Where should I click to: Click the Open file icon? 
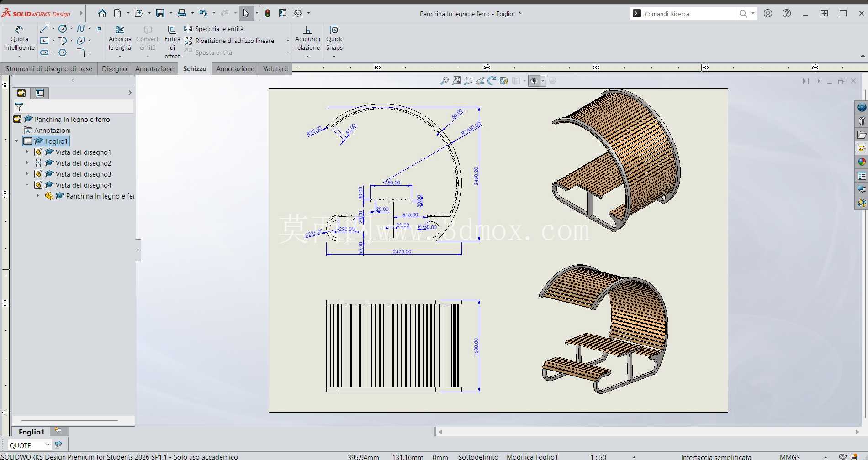tap(139, 13)
